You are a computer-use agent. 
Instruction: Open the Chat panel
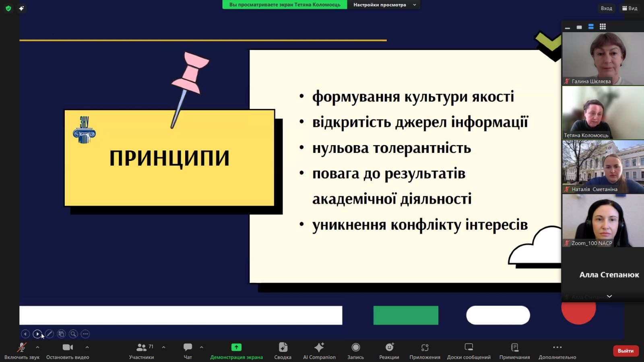188,351
